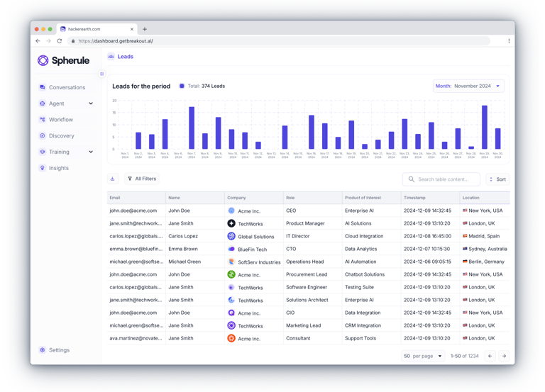
Task: Click the Settings gear icon
Action: [x=43, y=350]
